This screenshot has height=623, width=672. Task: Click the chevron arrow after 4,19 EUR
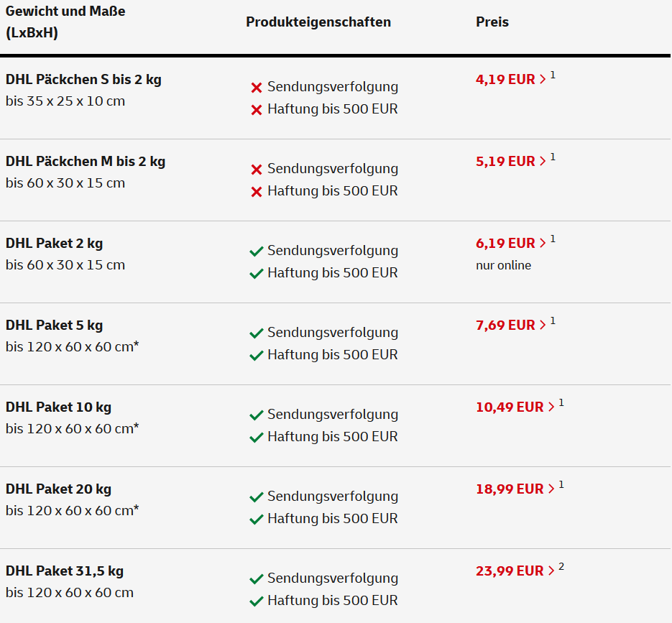click(543, 79)
